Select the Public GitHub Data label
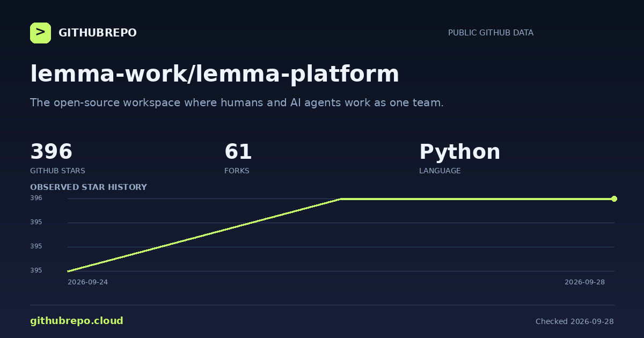644x338 pixels. pyautogui.click(x=491, y=33)
